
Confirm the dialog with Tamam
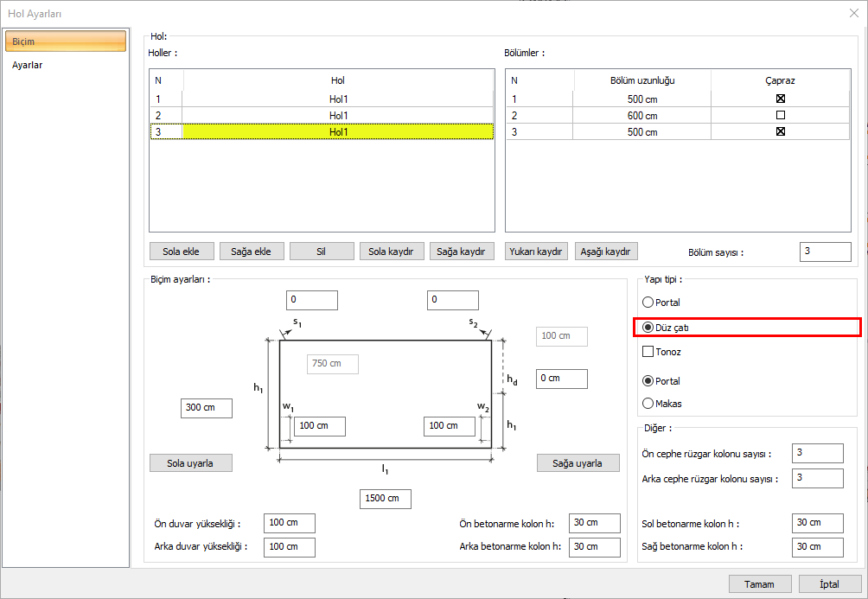[x=759, y=584]
